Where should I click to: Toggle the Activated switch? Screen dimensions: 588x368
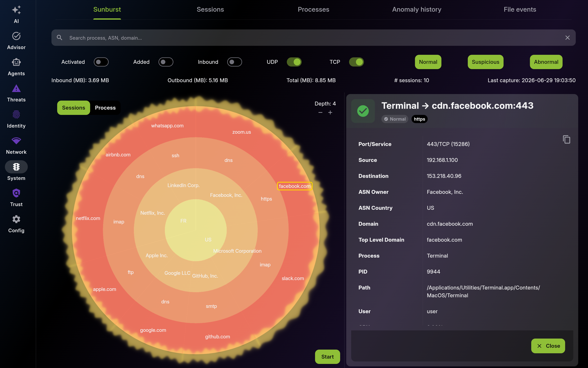[x=101, y=62]
